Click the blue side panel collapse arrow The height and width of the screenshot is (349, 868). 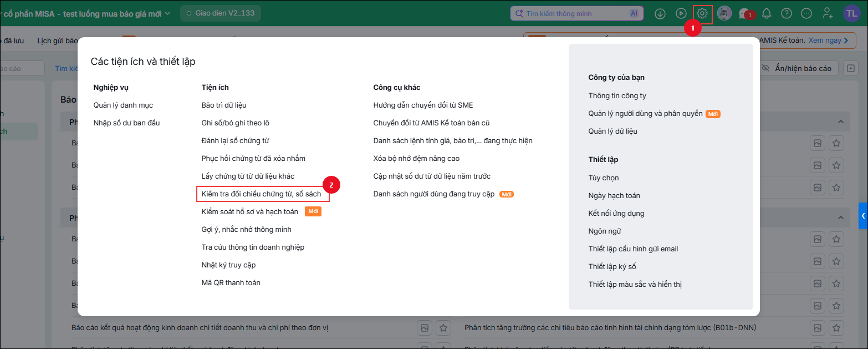point(863,216)
